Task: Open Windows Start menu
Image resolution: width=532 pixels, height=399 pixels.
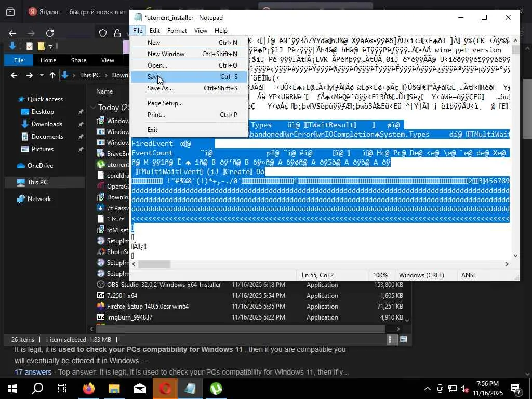Action: point(12,389)
